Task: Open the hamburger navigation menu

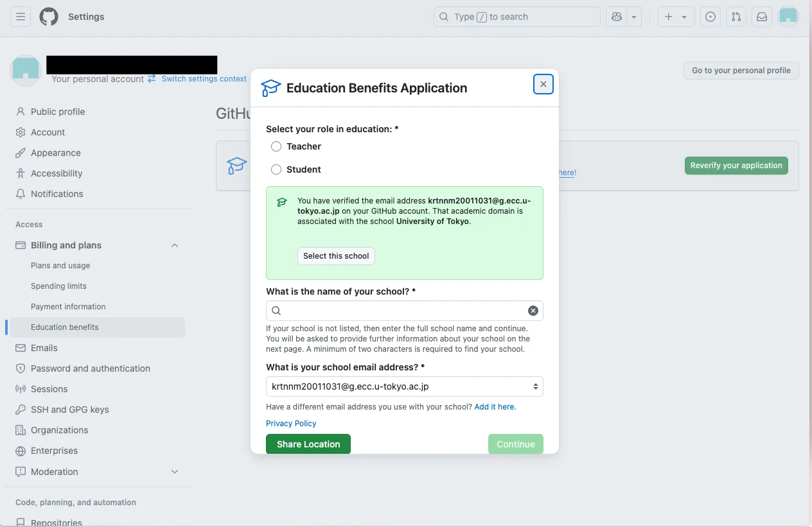Action: tap(21, 17)
